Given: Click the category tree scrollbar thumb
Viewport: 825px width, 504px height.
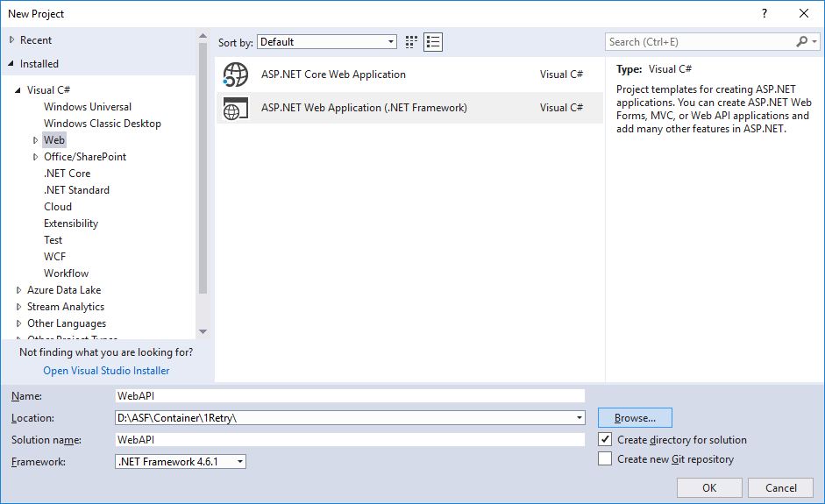Looking at the screenshot, I should click(x=203, y=167).
